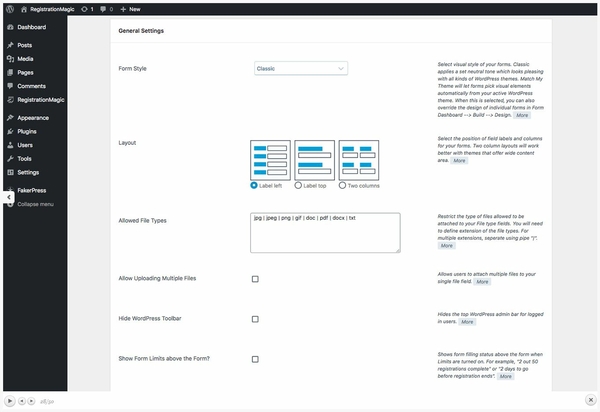Click inside the Allowed File Types textarea

tap(325, 233)
